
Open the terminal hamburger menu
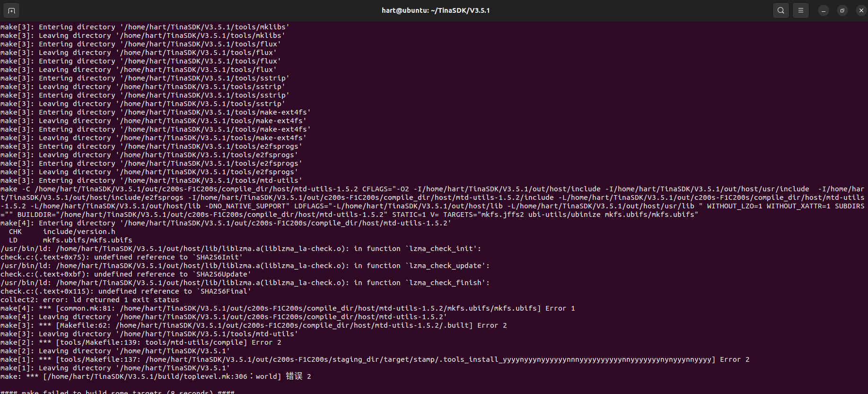(x=801, y=10)
